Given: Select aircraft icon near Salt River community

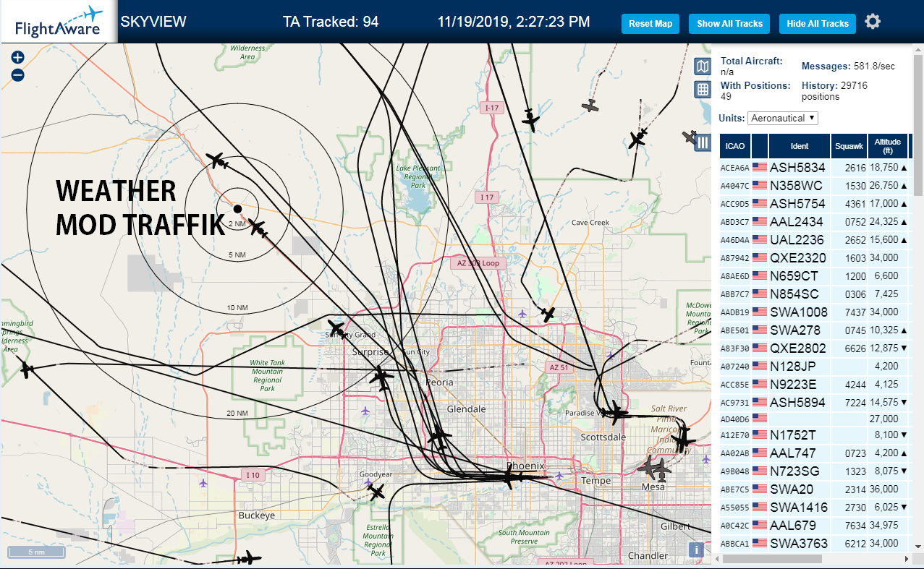Looking at the screenshot, I should pos(682,439).
